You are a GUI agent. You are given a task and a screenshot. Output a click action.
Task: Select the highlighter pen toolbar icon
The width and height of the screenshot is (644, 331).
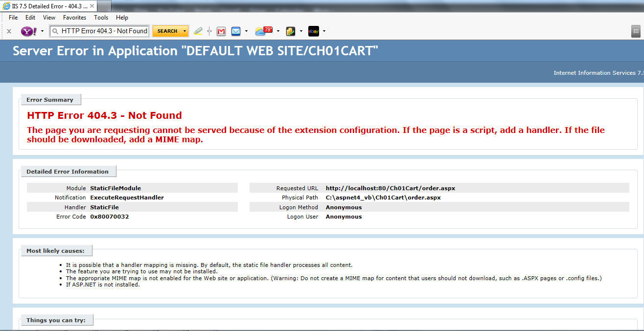tap(198, 31)
